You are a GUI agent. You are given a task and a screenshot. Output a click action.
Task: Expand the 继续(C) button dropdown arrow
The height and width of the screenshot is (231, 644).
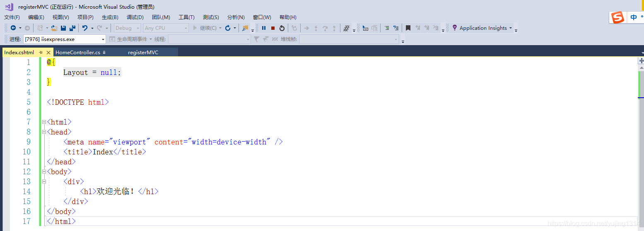tap(220, 28)
